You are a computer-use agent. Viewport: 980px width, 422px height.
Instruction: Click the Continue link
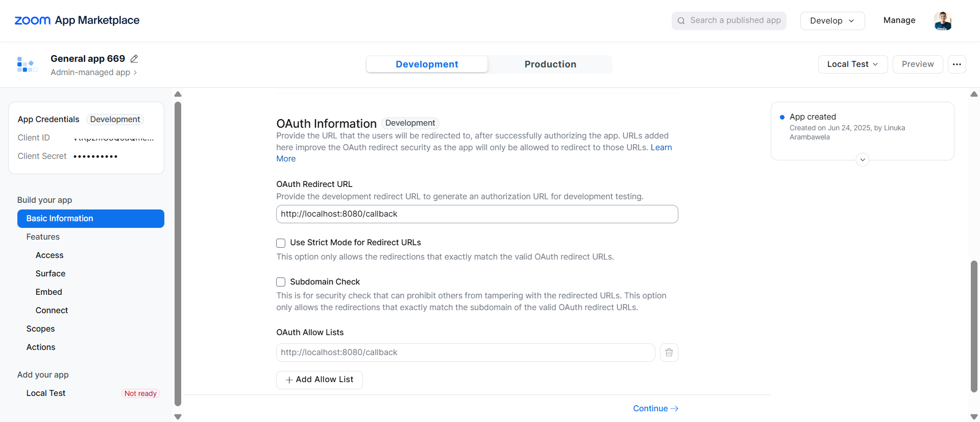(655, 409)
